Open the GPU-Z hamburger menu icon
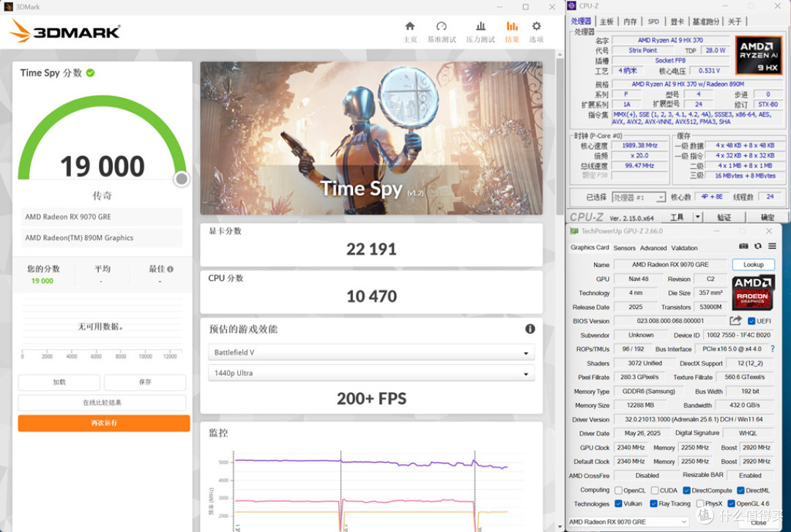This screenshot has height=532, width=791. [x=773, y=246]
